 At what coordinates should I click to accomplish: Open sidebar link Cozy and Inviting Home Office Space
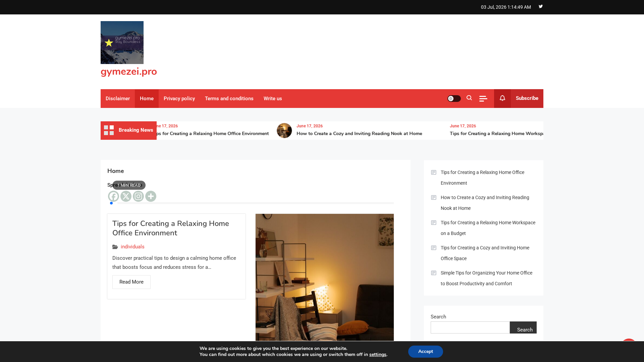pyautogui.click(x=485, y=253)
